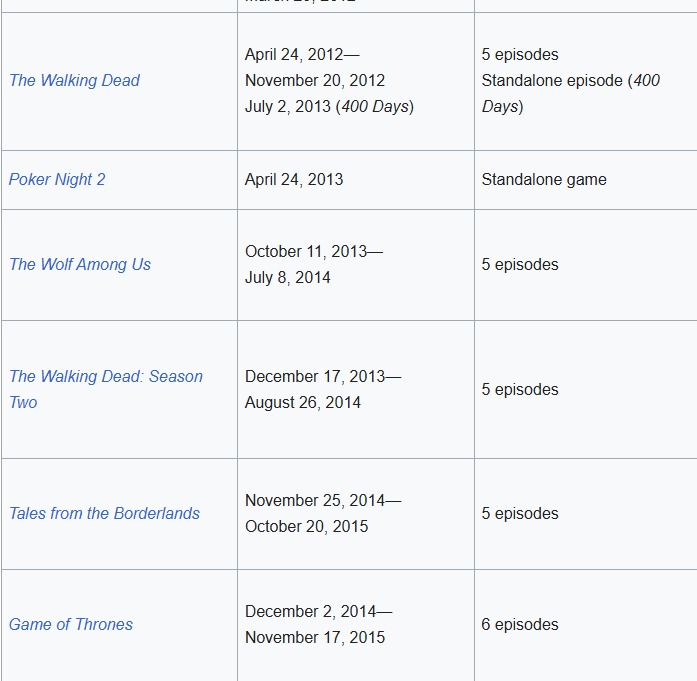The image size is (697, 681).
Task: Click the December 17, 2013 date text
Action: [322, 376]
